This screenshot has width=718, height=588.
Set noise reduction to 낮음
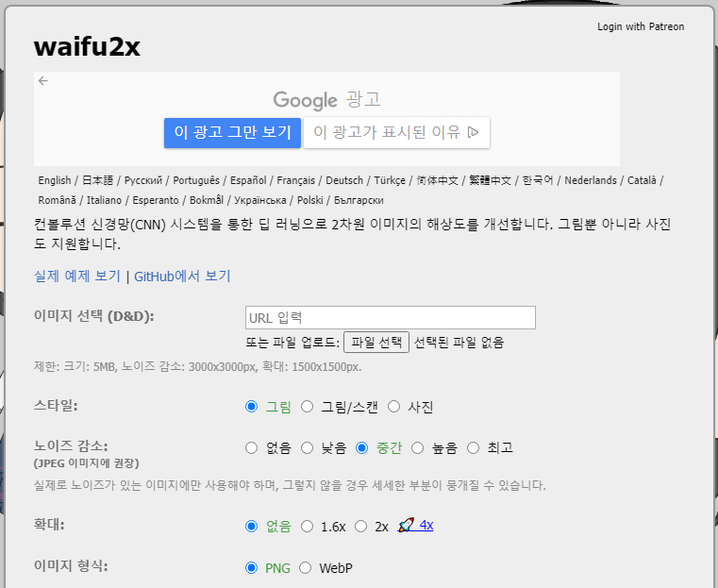point(307,447)
